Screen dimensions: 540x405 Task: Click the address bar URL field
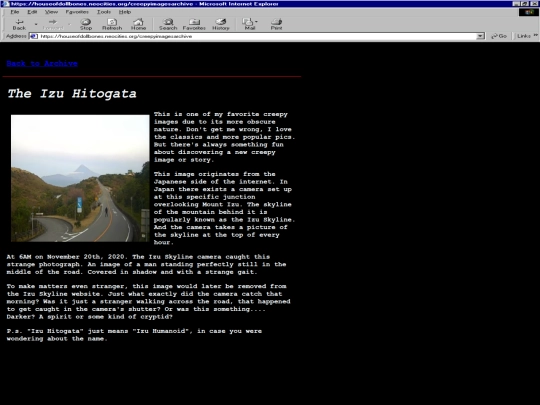(258, 36)
